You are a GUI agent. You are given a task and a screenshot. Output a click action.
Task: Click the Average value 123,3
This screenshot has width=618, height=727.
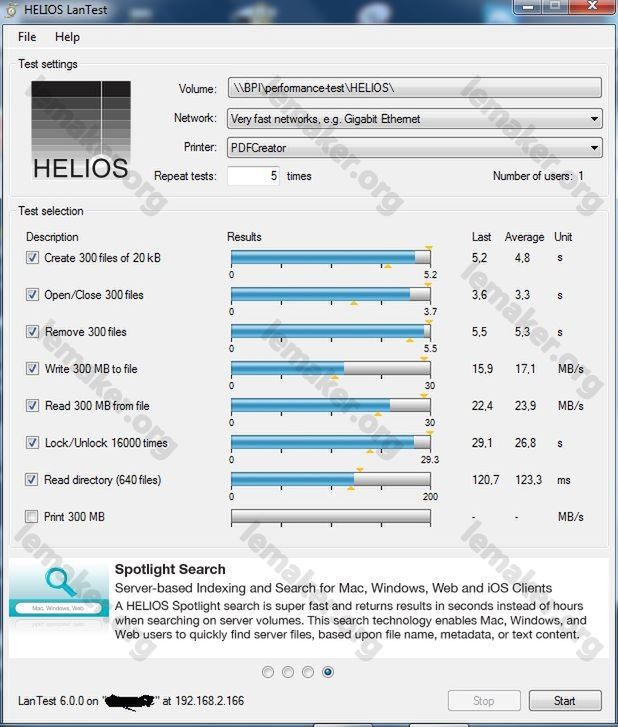click(529, 480)
